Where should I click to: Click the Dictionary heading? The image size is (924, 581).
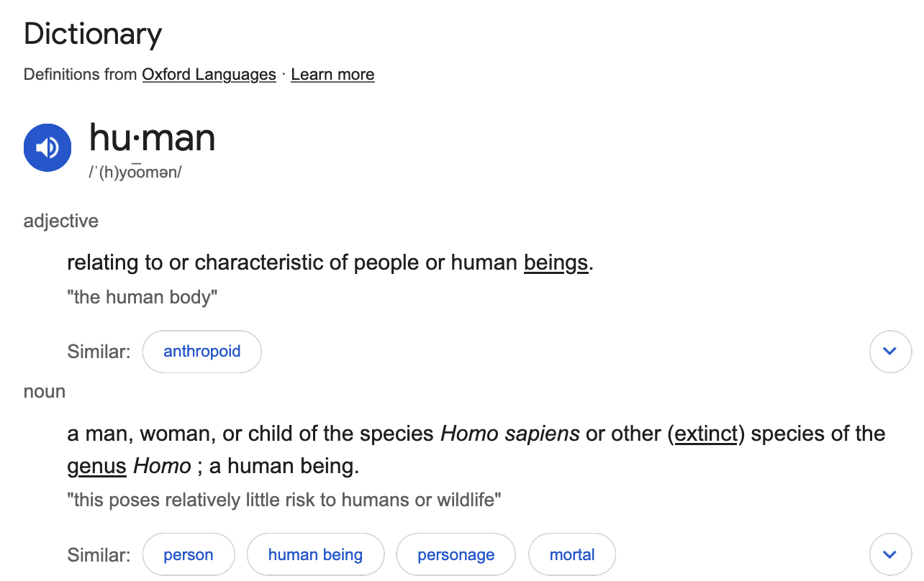pos(93,34)
